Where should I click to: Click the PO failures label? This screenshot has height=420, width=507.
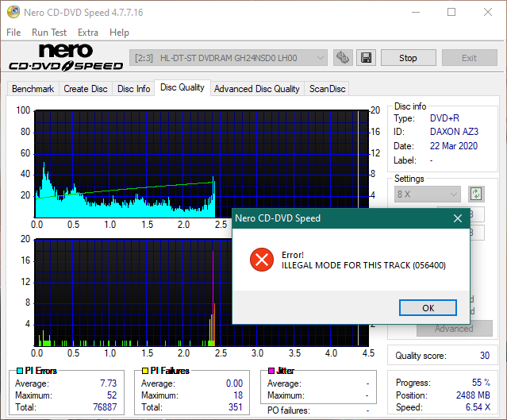click(289, 410)
